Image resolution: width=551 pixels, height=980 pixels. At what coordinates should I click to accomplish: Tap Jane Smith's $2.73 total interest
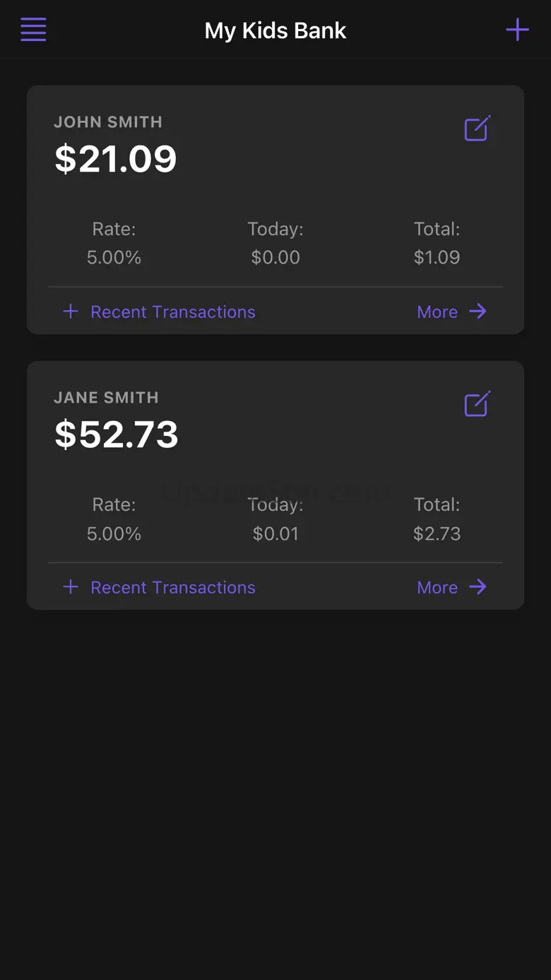[x=437, y=533]
